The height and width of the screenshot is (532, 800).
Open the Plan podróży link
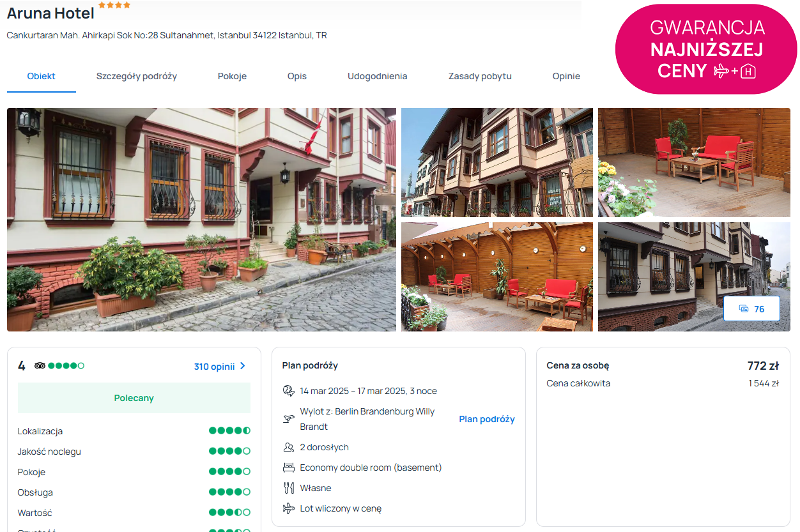(486, 419)
